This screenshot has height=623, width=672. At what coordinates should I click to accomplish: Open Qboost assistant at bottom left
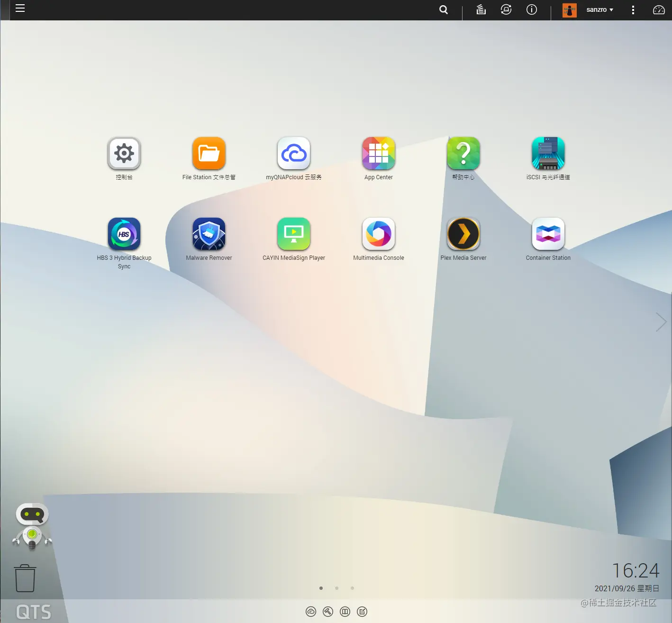(32, 526)
